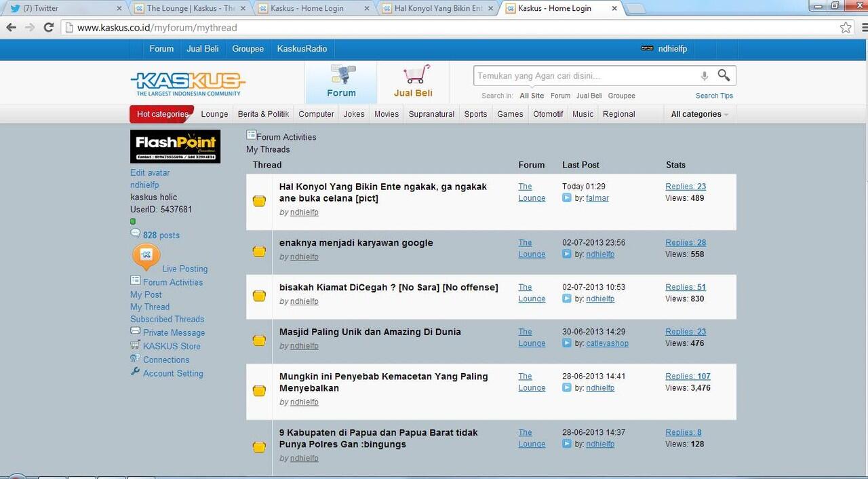Open a new browser tab button

[635, 9]
